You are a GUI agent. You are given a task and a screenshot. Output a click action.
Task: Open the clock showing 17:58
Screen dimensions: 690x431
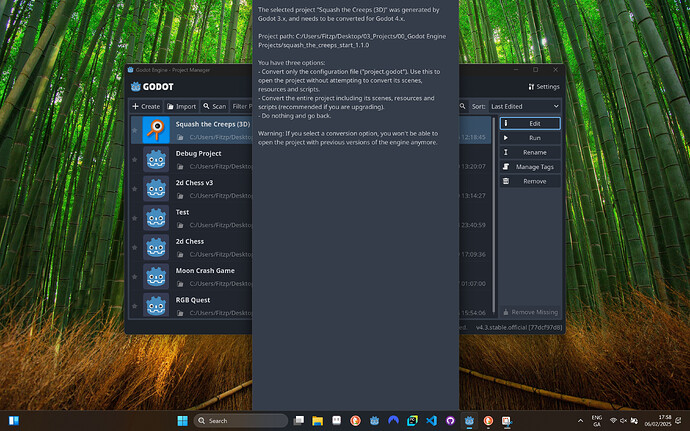point(658,421)
